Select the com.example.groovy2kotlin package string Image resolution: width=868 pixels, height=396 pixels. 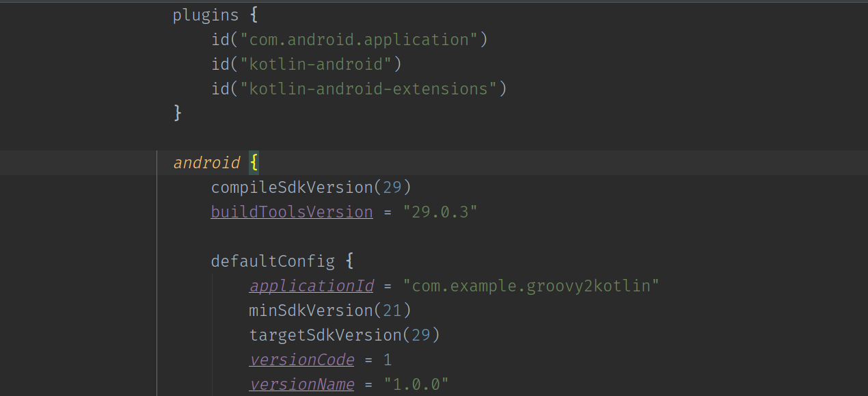point(532,285)
